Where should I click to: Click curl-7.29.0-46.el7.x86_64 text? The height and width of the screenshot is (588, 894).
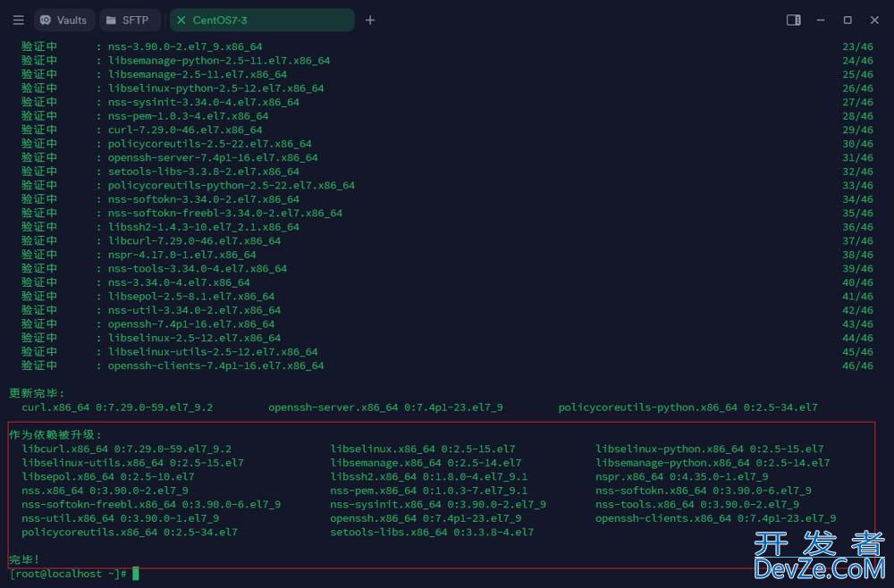pyautogui.click(x=185, y=130)
